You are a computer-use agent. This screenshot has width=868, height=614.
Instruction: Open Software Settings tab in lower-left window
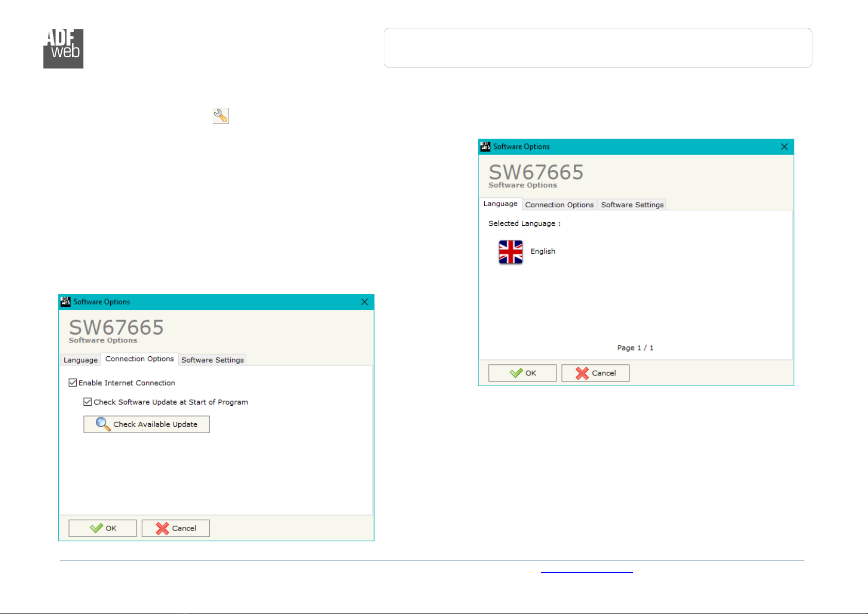coord(212,360)
